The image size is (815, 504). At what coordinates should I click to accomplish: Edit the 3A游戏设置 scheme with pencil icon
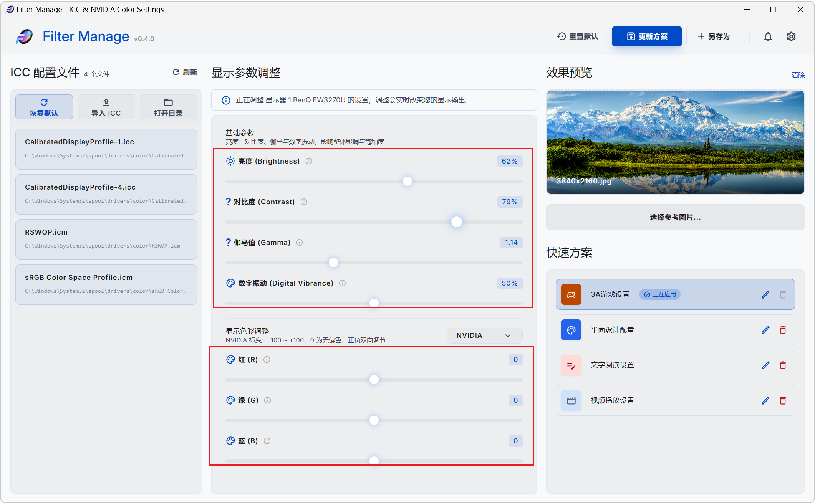(765, 294)
